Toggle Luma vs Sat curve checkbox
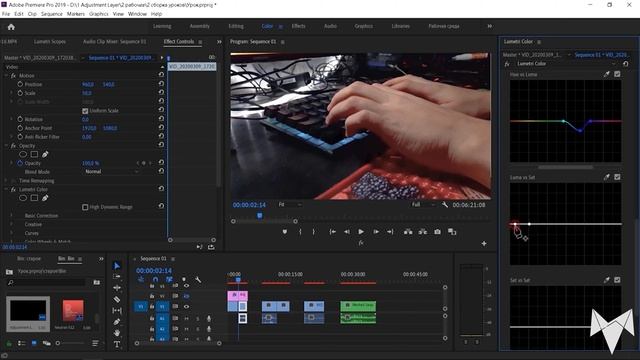This screenshot has width=640, height=360. pyautogui.click(x=617, y=177)
